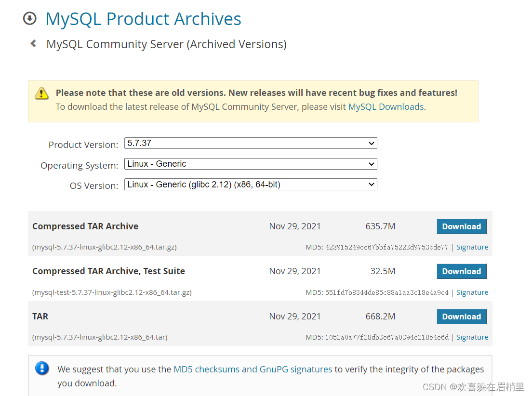Expand the OS Version dropdown
Viewport: 532px width, 396px height.
pos(251,185)
